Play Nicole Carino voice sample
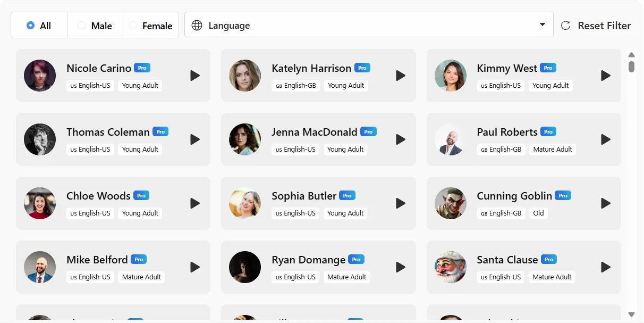The width and height of the screenshot is (644, 323). tap(195, 76)
